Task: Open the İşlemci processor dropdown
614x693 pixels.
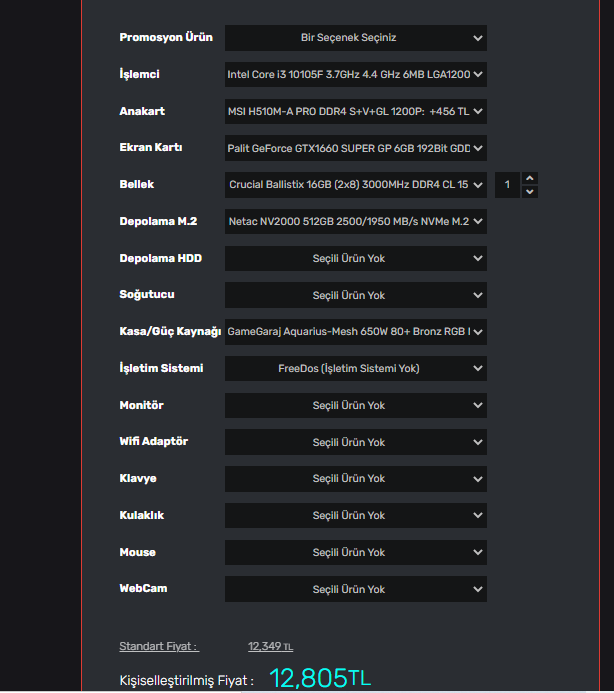Action: tap(355, 75)
